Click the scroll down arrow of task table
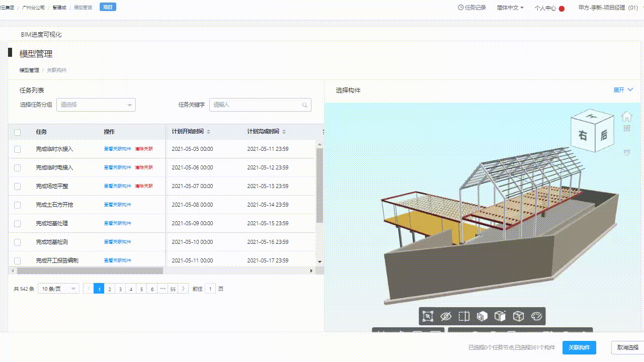The width and height of the screenshot is (644, 362). [319, 262]
